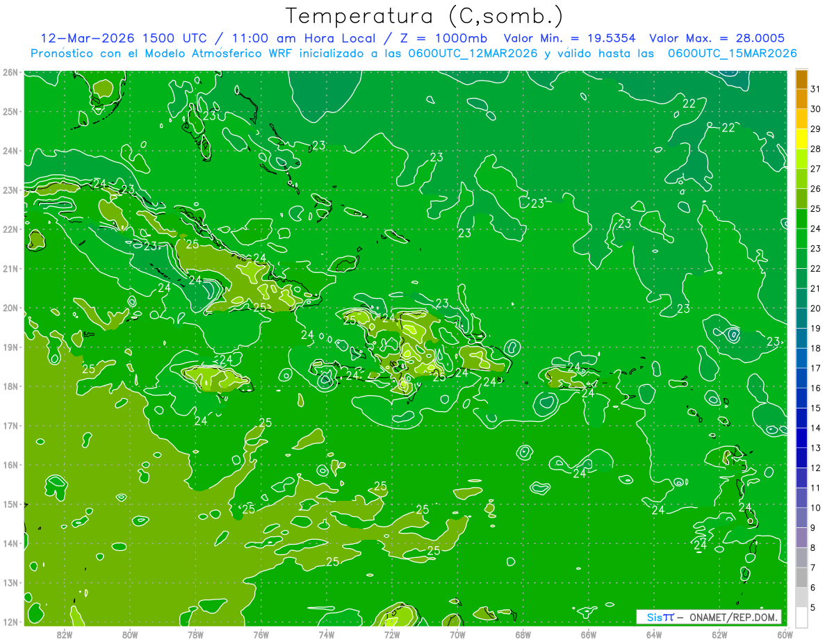Image resolution: width=834 pixels, height=644 pixels.
Task: Click the "ONAMET/REP.DOM." credit label
Action: click(735, 618)
